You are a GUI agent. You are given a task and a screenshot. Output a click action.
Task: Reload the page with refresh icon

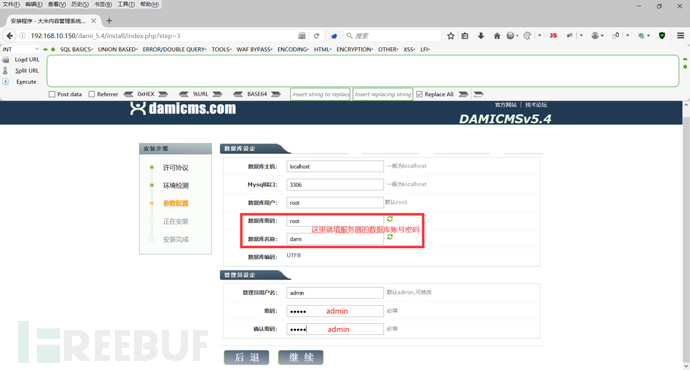(316, 36)
